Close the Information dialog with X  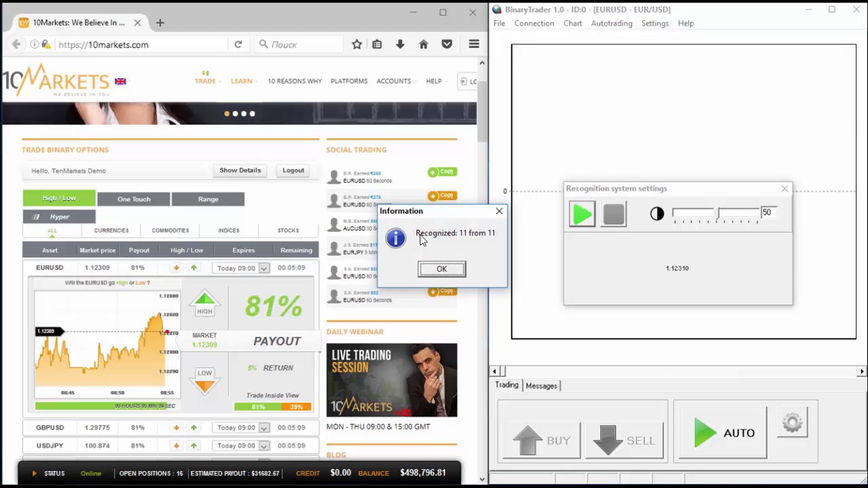point(499,211)
